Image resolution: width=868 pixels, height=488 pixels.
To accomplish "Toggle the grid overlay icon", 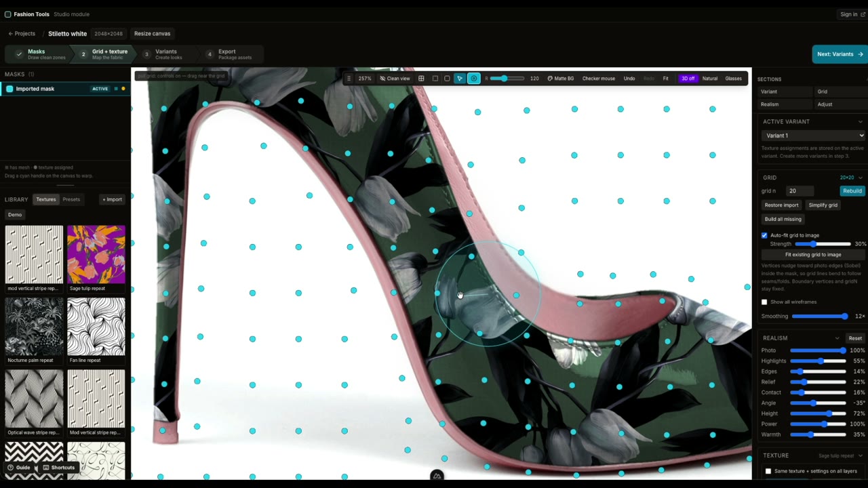I will coord(421,79).
